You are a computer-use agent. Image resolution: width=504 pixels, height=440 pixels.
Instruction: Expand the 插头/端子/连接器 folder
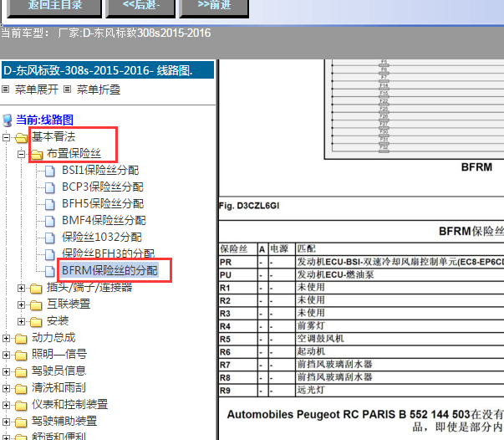(x=21, y=289)
